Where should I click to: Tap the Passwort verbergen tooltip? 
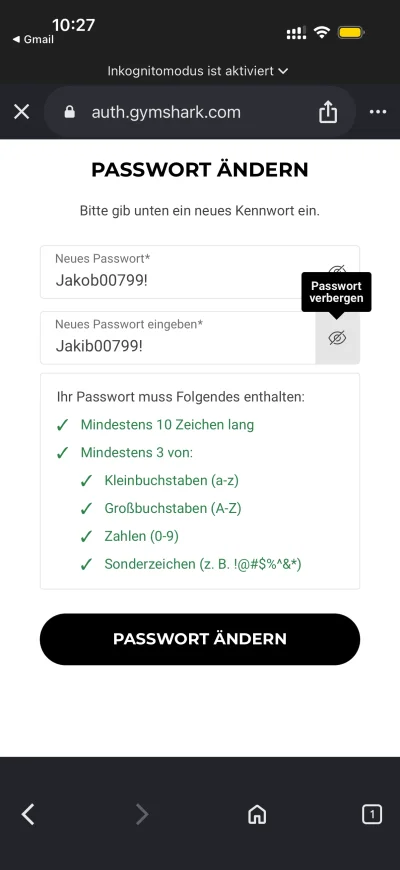pos(337,292)
